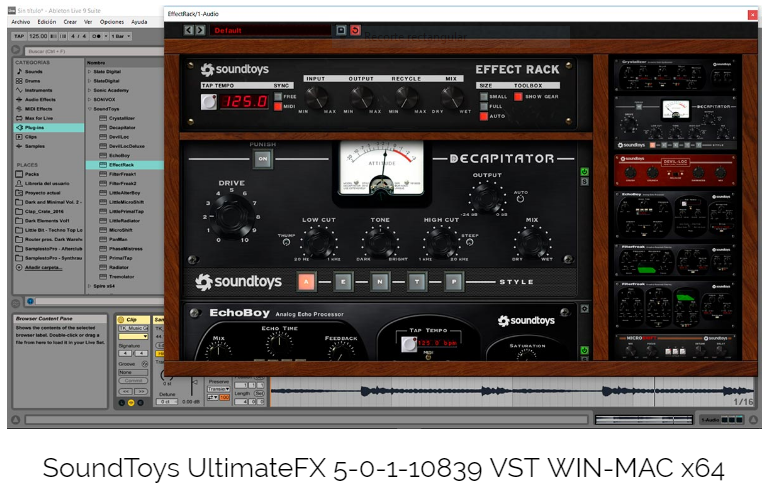
Task: Select the Clips category icon
Action: tap(19, 137)
